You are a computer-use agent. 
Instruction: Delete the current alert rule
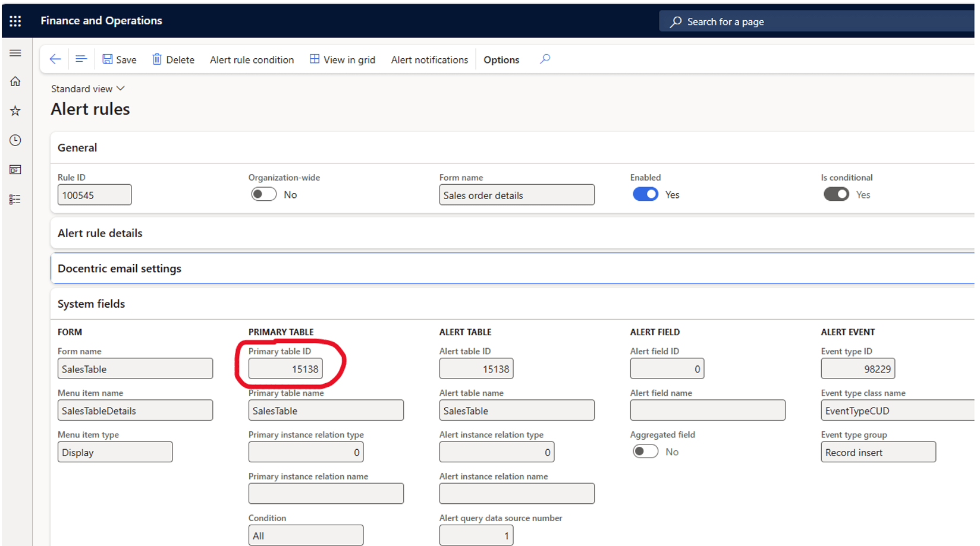click(x=174, y=60)
